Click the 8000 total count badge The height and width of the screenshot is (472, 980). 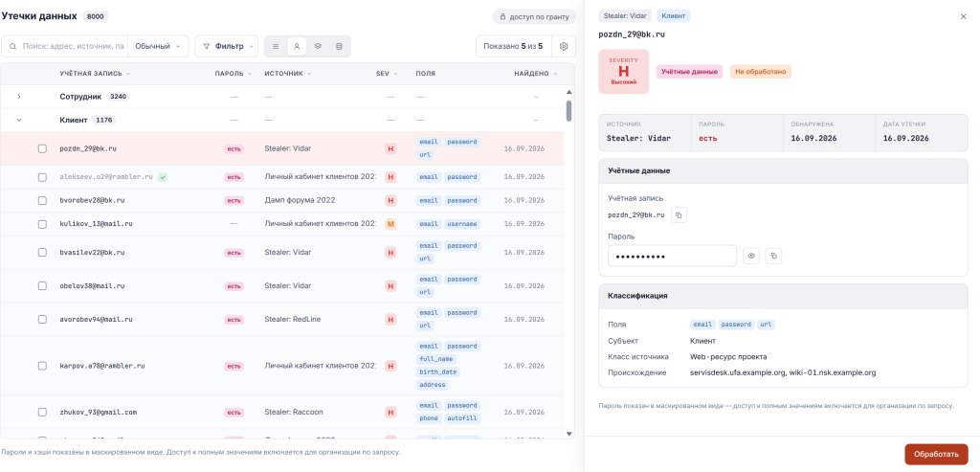pyautogui.click(x=96, y=16)
